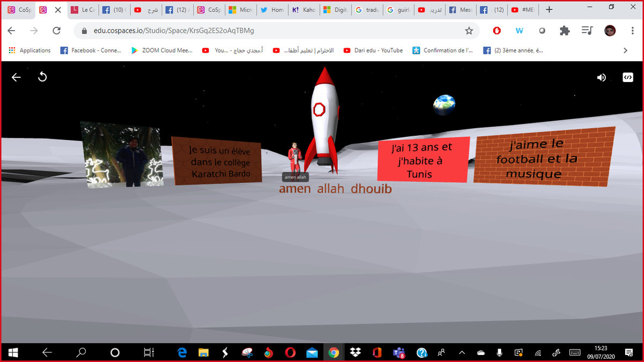This screenshot has width=644, height=362.
Task: Open the CoSpaces code view icon
Action: click(x=627, y=77)
